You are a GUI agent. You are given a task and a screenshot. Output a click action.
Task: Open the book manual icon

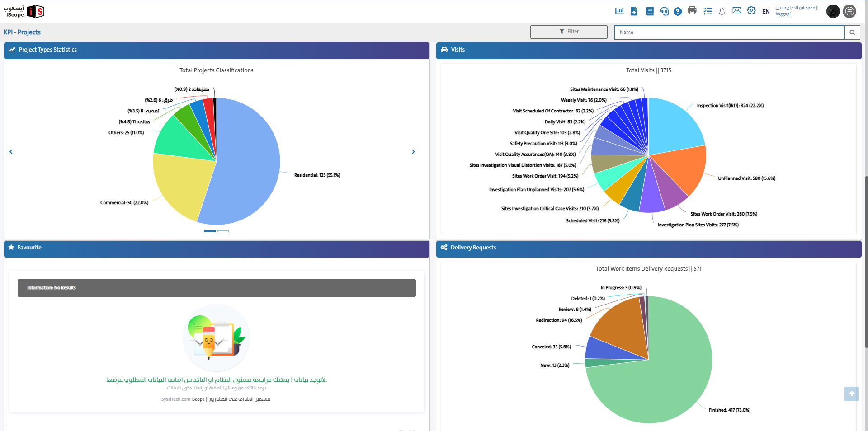(650, 11)
